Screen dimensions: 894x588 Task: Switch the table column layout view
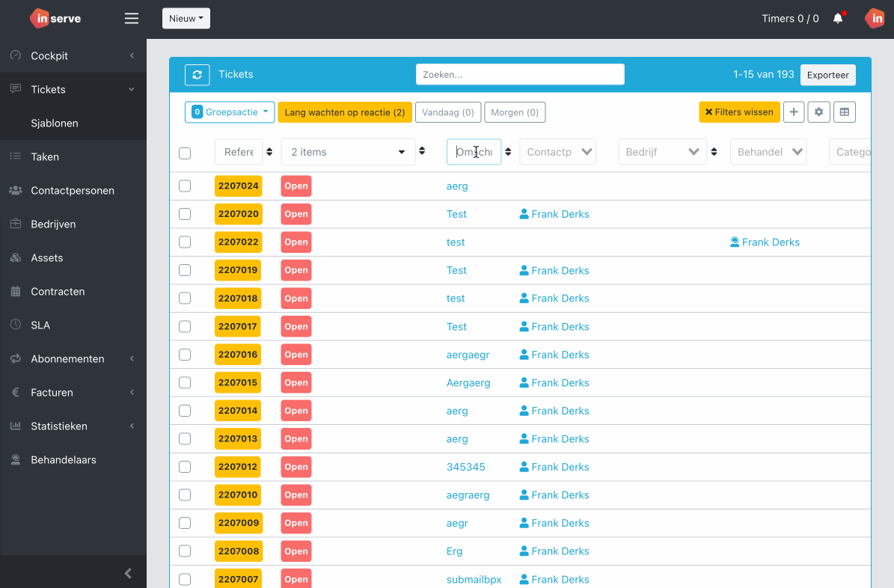[845, 112]
